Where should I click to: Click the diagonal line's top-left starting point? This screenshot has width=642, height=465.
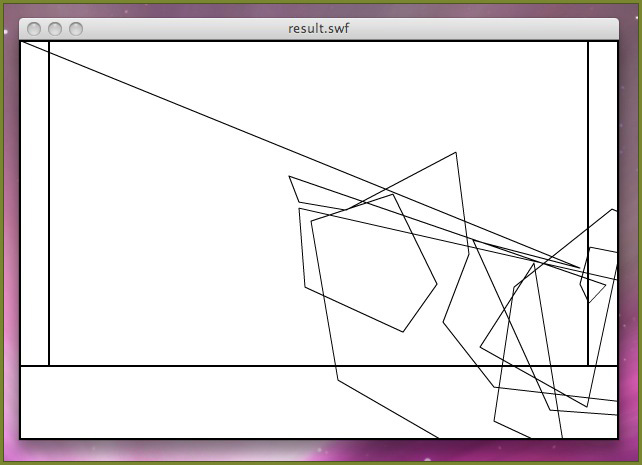22,42
